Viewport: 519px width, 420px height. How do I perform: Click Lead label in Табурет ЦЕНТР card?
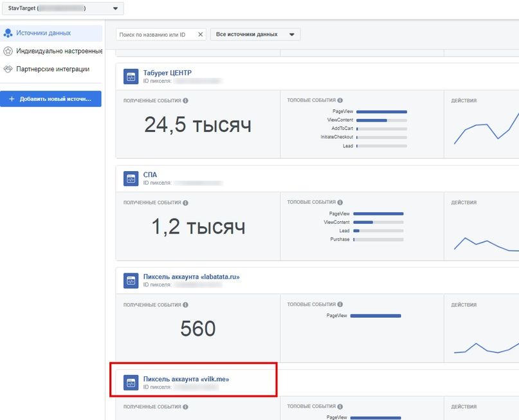click(348, 146)
